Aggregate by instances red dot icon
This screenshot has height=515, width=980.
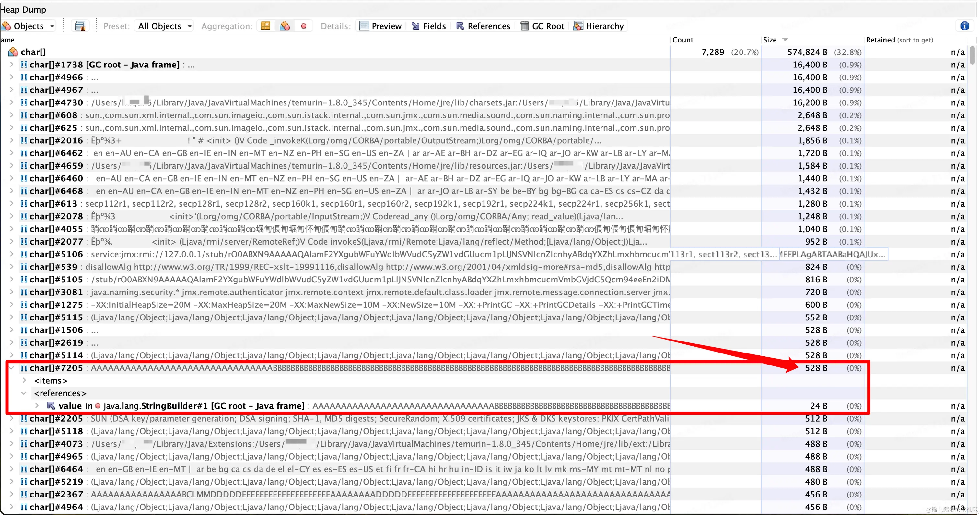tap(304, 26)
